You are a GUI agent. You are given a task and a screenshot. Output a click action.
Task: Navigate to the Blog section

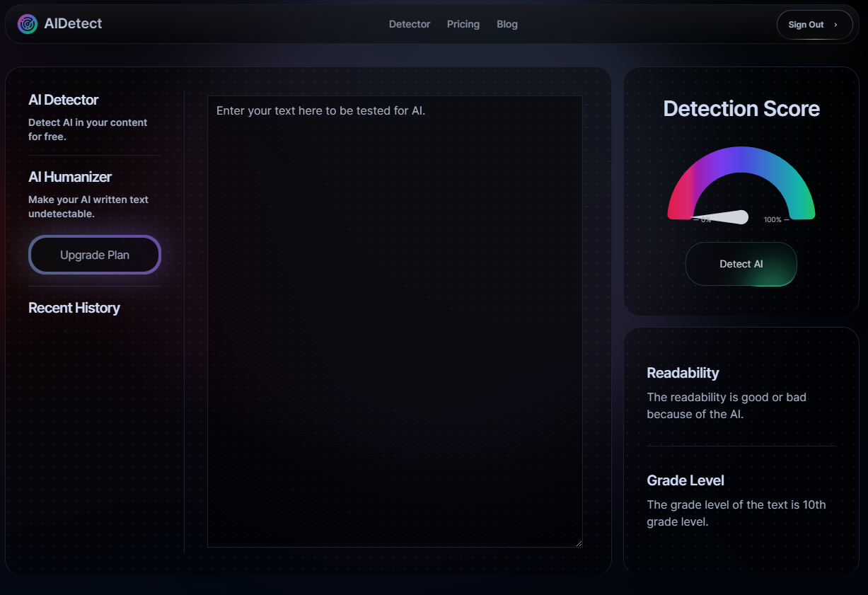coord(507,23)
